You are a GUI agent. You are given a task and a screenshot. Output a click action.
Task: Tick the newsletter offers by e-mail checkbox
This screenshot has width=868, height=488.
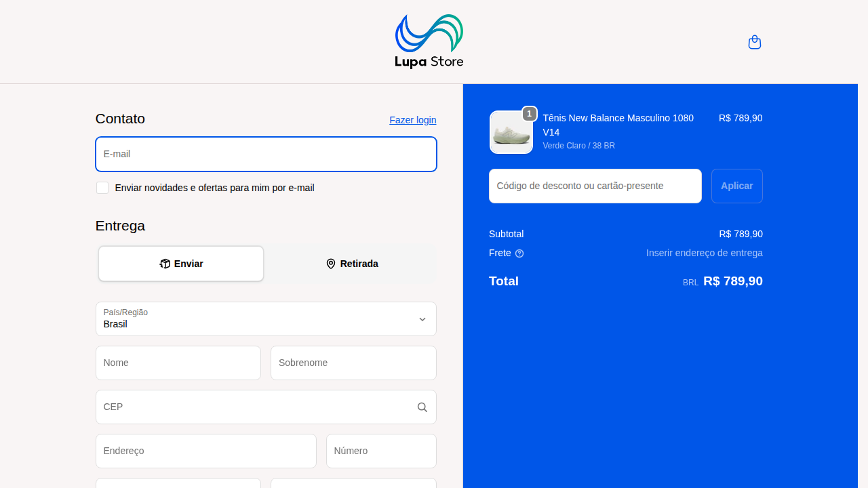[x=102, y=188]
